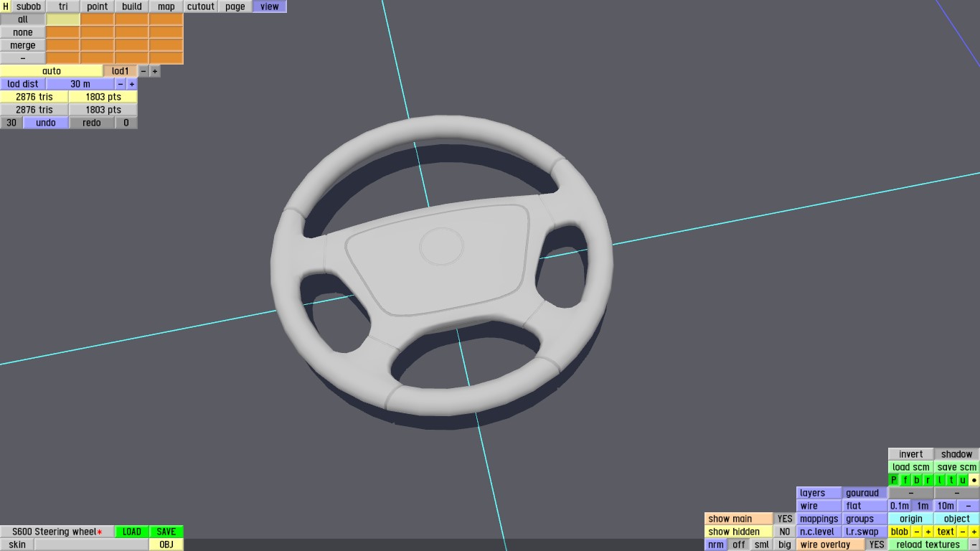Click the merge layers button
This screenshot has width=980, height=551.
click(23, 45)
